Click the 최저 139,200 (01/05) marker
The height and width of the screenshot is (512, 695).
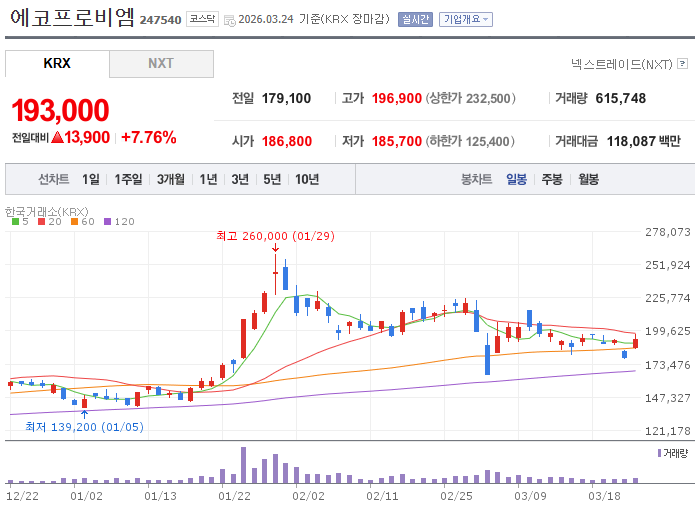pos(84,427)
